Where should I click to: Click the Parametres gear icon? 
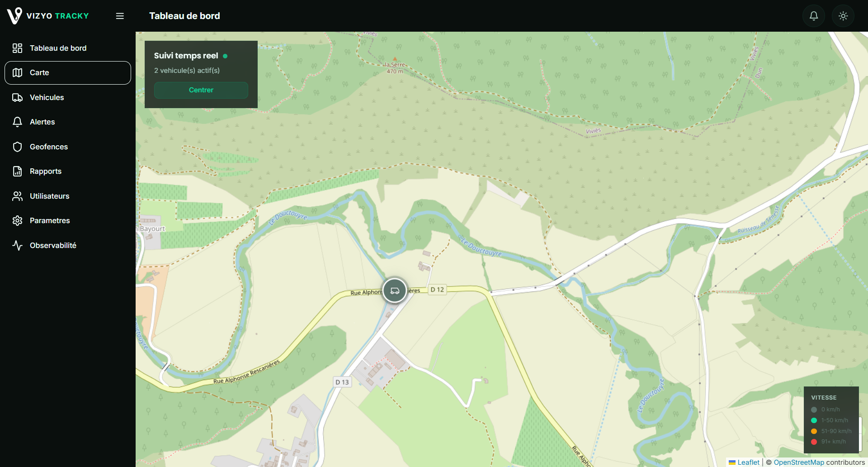point(17,220)
